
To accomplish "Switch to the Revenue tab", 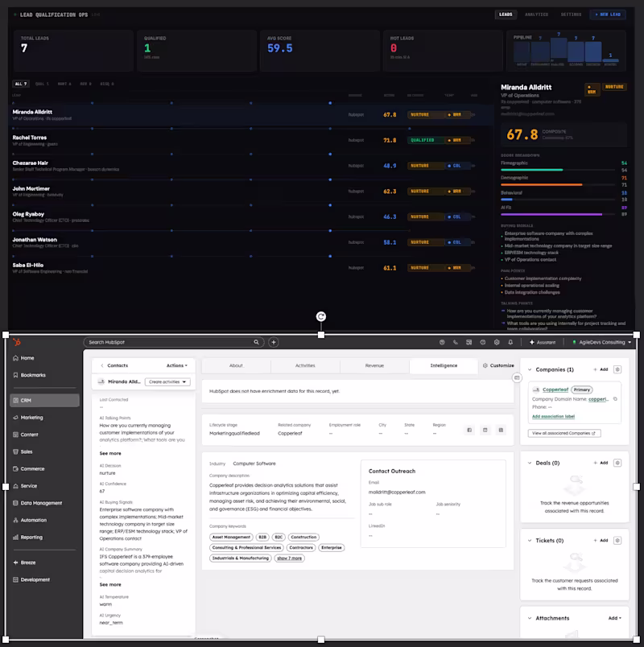I will coord(374,365).
